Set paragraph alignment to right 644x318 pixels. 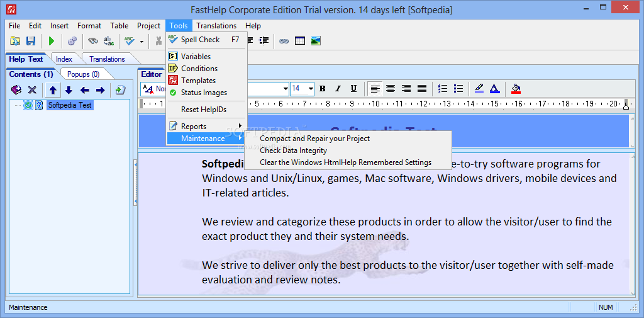tap(406, 88)
